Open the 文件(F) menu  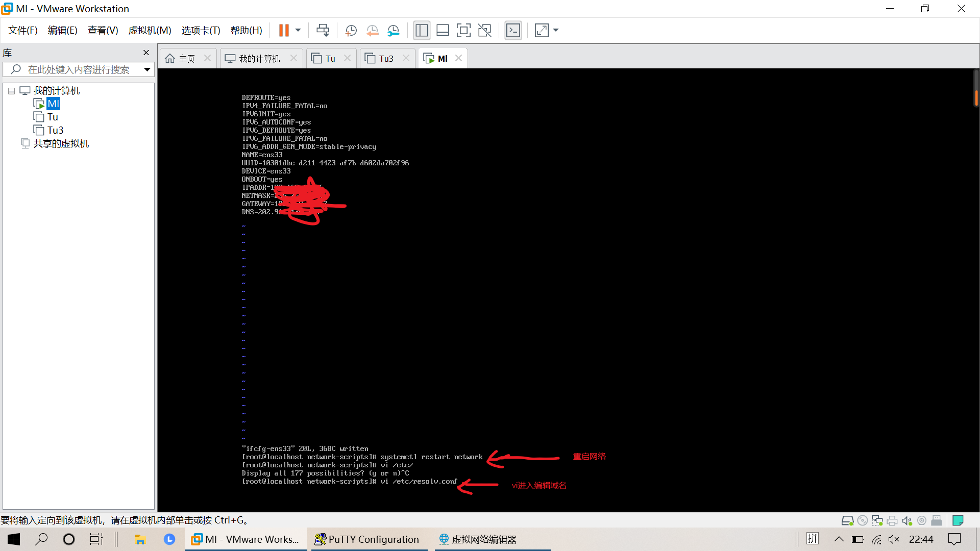tap(23, 31)
